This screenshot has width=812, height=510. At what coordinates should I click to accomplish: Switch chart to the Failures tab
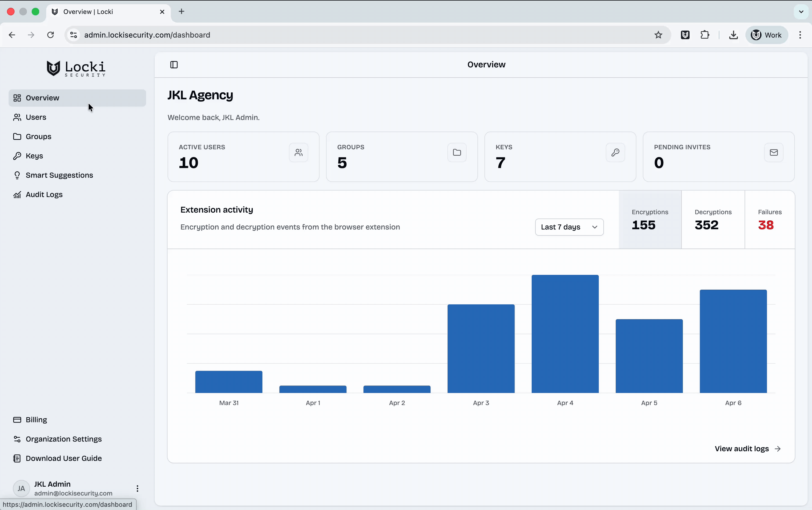pyautogui.click(x=769, y=220)
